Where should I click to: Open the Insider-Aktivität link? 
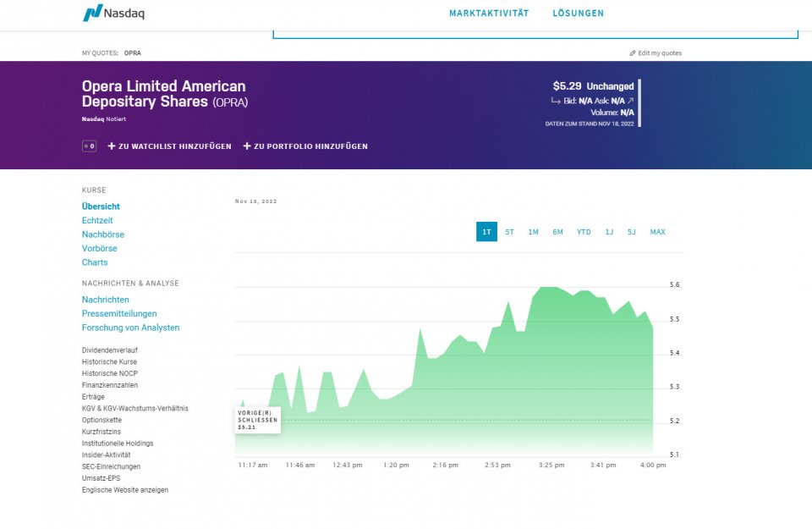coord(107,455)
